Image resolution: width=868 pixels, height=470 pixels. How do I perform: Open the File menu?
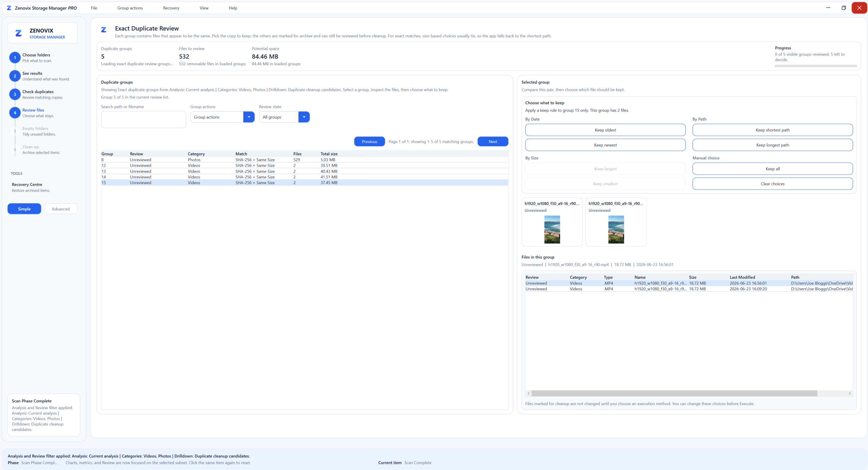pyautogui.click(x=94, y=8)
